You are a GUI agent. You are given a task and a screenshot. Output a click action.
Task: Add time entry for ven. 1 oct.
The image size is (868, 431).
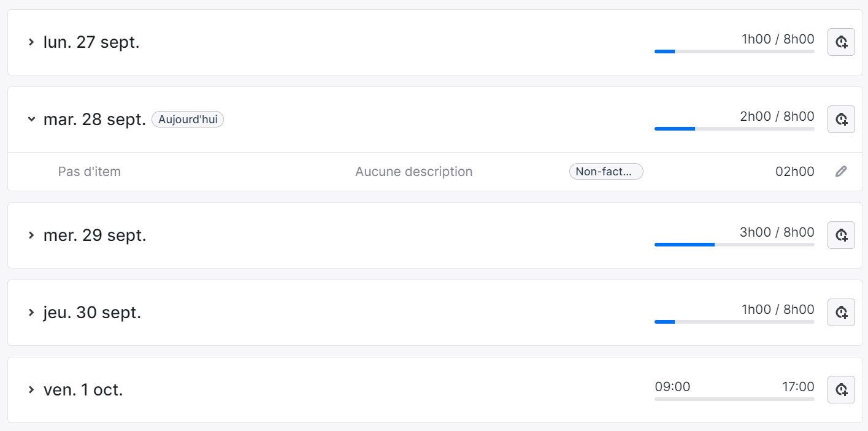click(x=841, y=389)
